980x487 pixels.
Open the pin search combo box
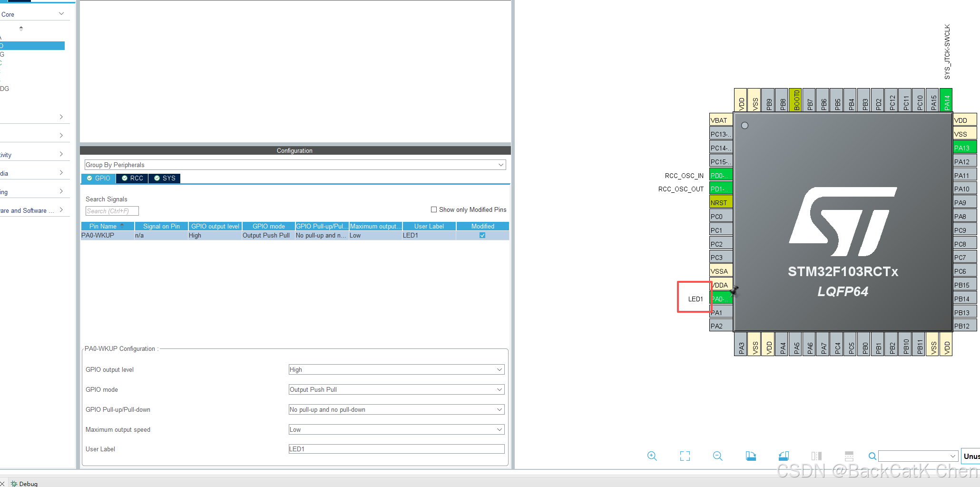pyautogui.click(x=918, y=456)
